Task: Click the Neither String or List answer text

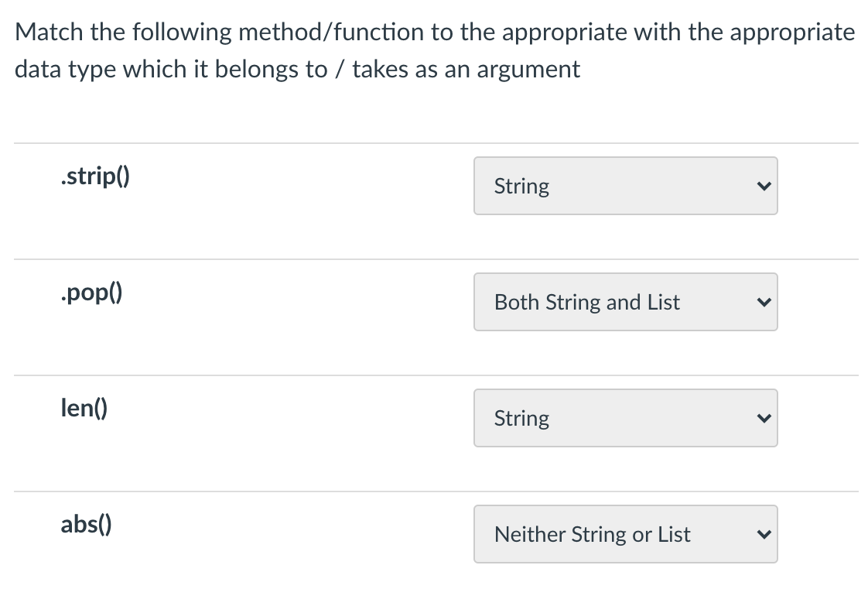Action: (x=592, y=534)
